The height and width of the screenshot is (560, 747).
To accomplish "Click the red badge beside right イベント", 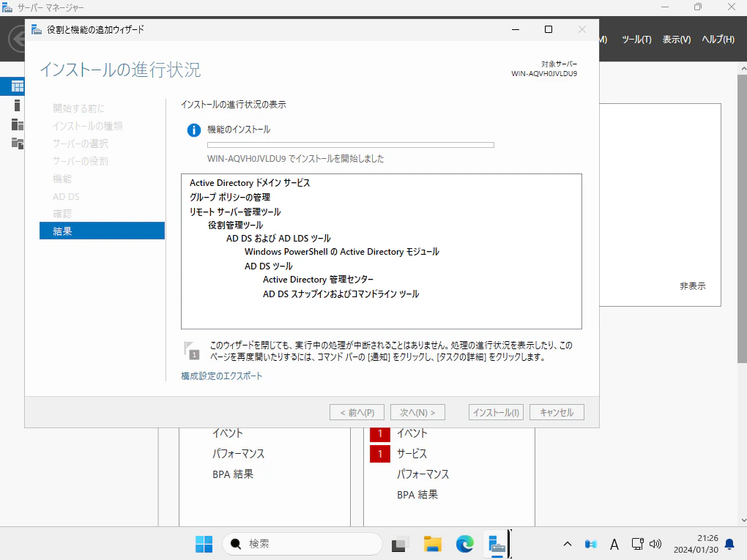I will coord(379,434).
